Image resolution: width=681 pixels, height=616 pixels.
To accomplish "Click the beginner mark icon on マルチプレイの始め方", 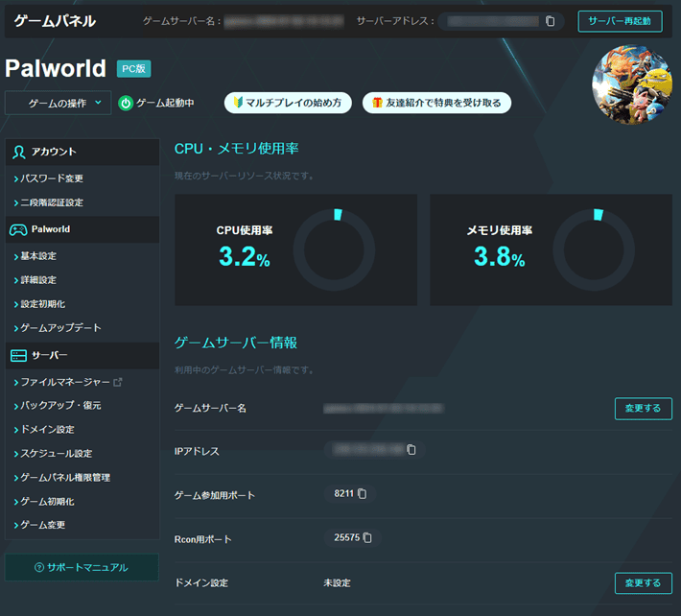I will [238, 103].
